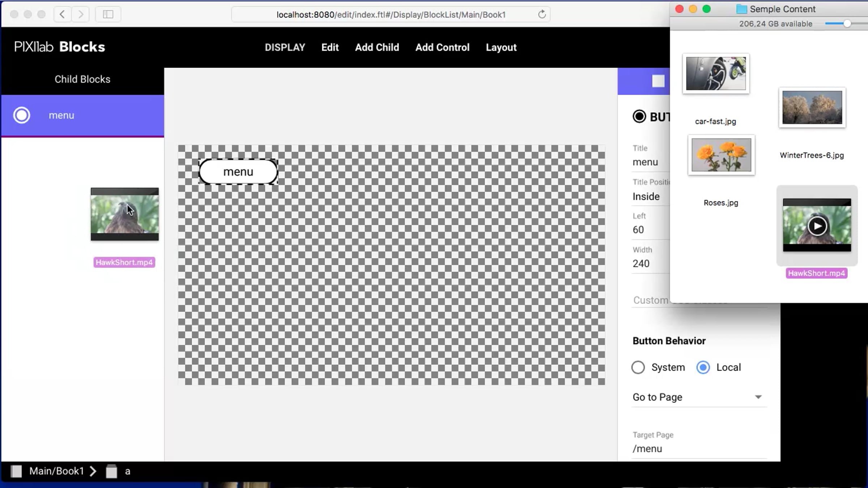Click the book icon beside Main/Book1
The width and height of the screenshot is (868, 488).
click(16, 471)
